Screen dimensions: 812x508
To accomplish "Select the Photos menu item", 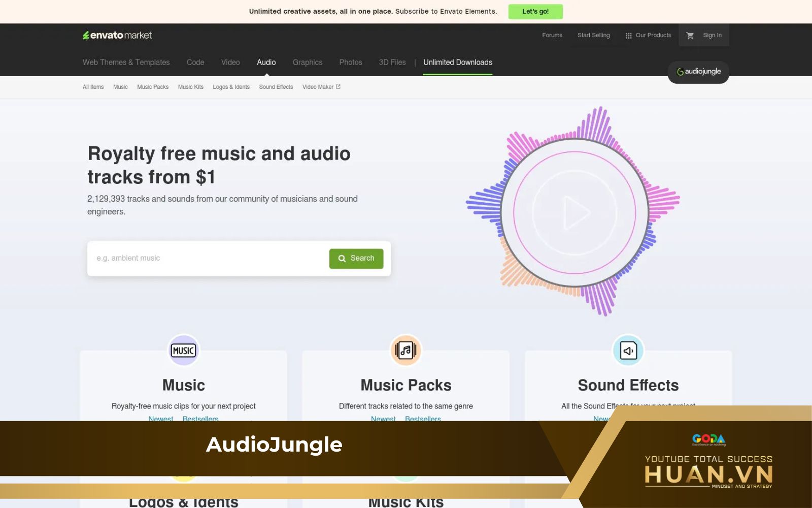I will click(x=351, y=62).
